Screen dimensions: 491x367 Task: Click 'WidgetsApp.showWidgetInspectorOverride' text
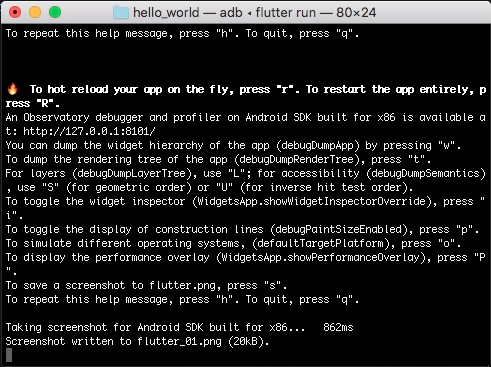pyautogui.click(x=312, y=201)
